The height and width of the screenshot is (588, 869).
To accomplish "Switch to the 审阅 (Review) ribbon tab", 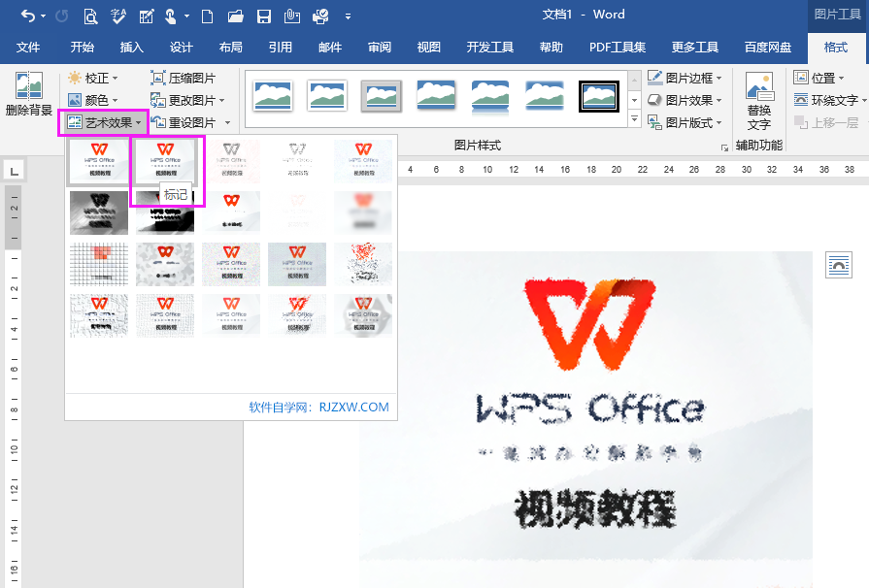I will tap(378, 47).
